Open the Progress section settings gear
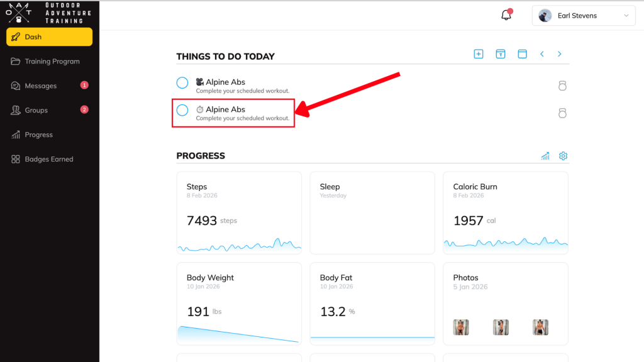The width and height of the screenshot is (644, 362). [x=563, y=156]
